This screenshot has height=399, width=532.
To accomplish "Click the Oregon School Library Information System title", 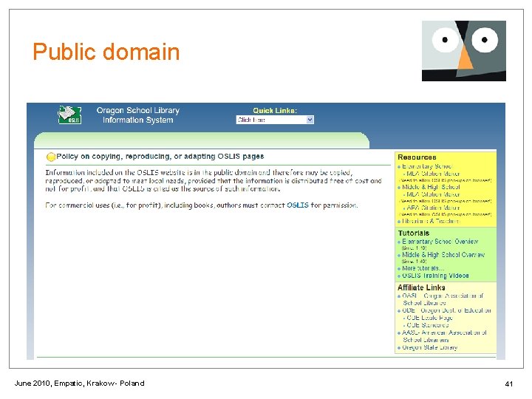I will pos(137,115).
